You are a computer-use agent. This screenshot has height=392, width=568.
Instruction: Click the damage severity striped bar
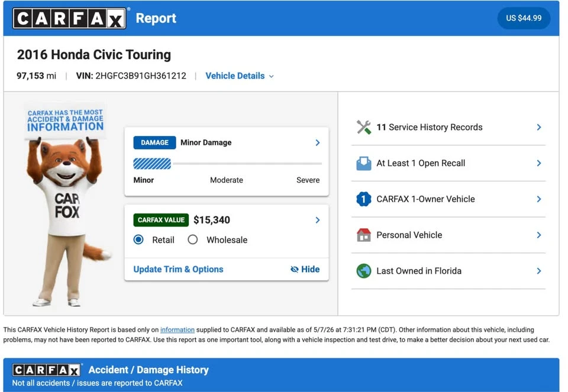coord(152,164)
